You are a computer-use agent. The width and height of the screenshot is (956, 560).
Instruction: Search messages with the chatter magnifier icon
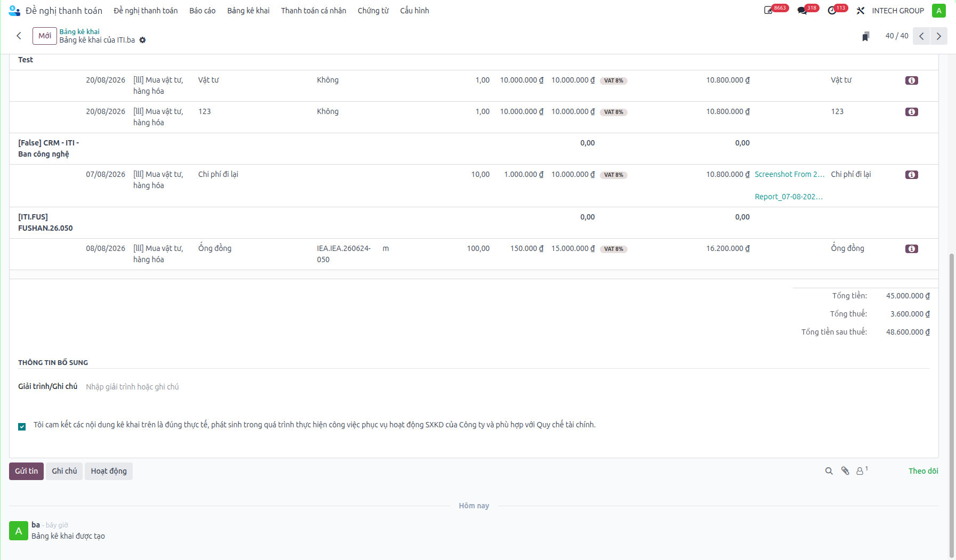click(x=829, y=471)
